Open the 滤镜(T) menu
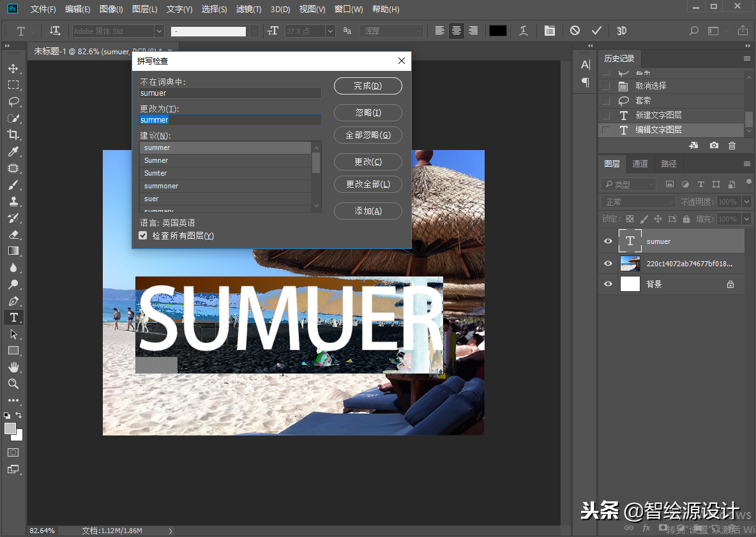The image size is (756, 537). (248, 10)
